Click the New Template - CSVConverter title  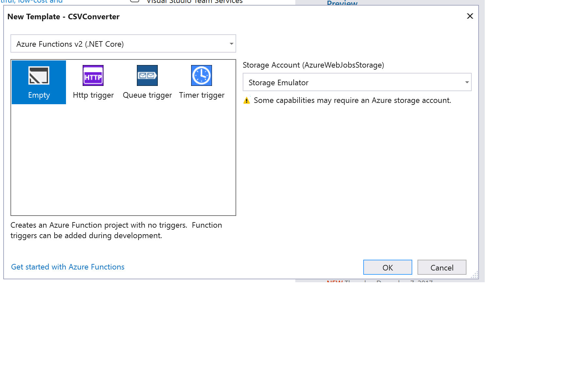click(x=63, y=17)
